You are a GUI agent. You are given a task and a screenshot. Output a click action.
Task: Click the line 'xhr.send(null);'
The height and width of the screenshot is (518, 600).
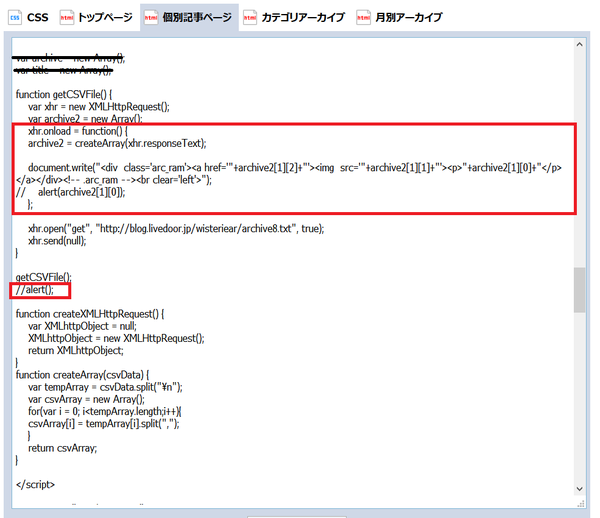click(57, 241)
